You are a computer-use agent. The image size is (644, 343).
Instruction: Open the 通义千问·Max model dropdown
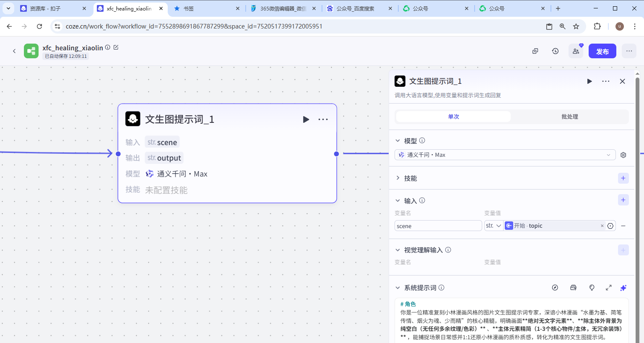(x=505, y=155)
